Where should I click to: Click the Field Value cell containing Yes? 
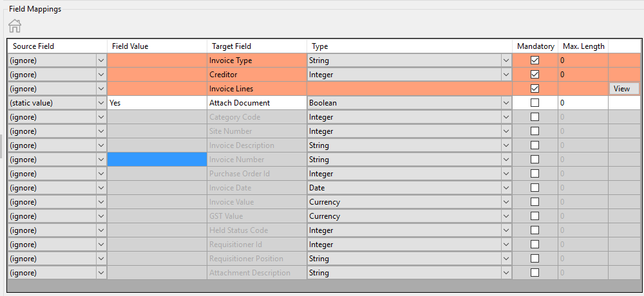[x=156, y=103]
